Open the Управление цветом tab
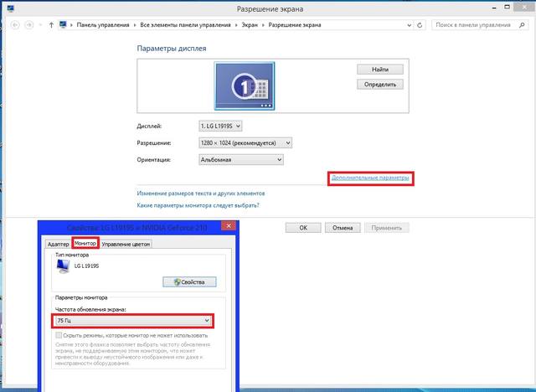Image resolution: width=536 pixels, height=392 pixels. (126, 243)
